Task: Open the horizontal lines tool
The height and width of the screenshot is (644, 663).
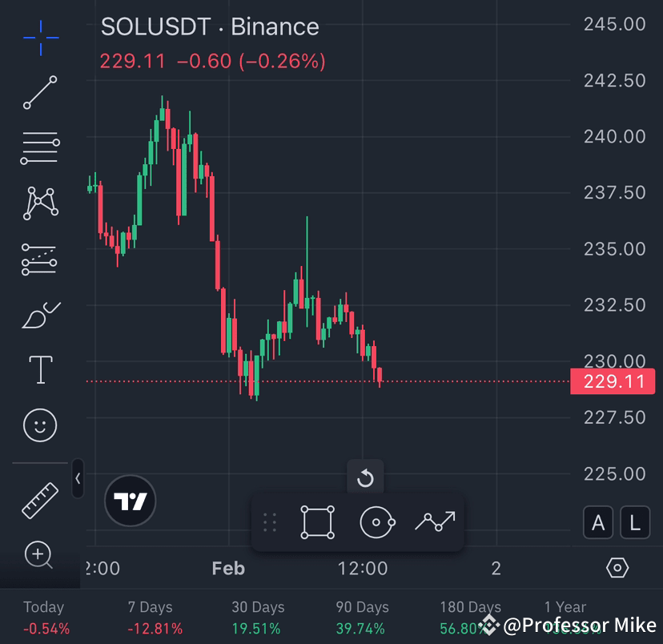Action: click(40, 148)
